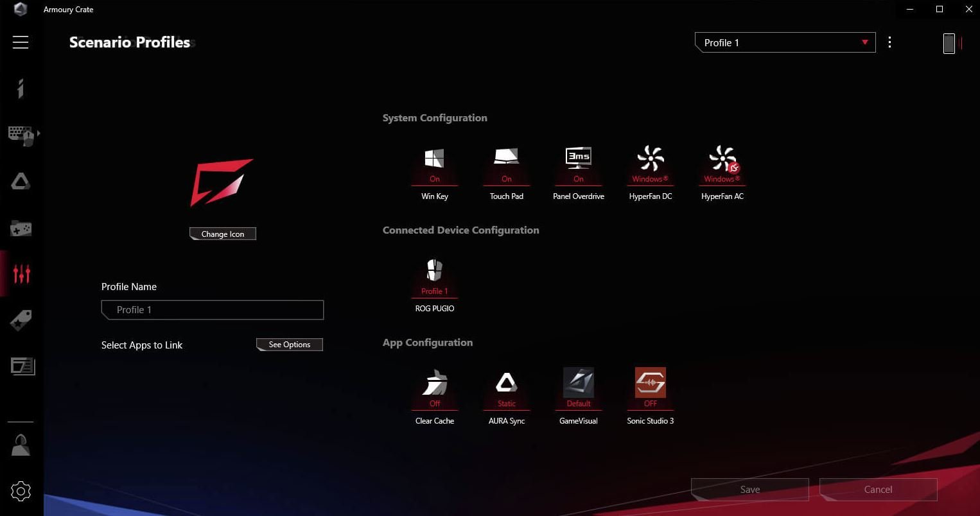Click the Connected Device Configuration heading

(460, 230)
